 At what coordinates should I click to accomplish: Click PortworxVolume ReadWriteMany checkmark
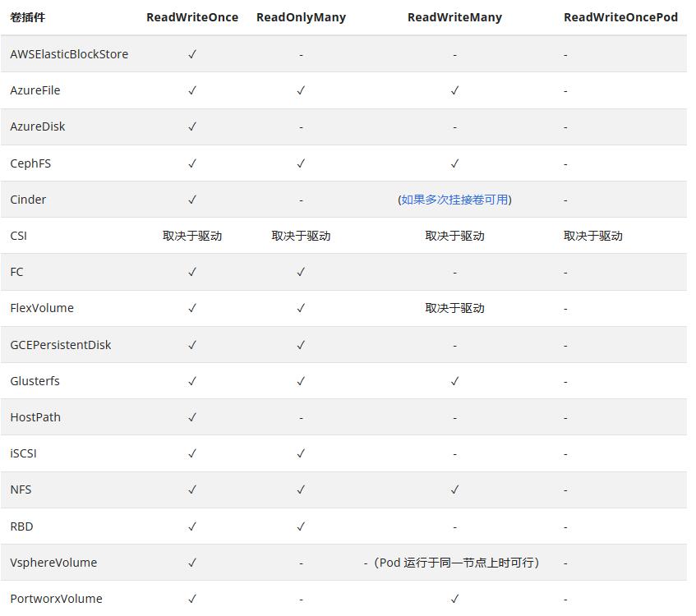(454, 599)
